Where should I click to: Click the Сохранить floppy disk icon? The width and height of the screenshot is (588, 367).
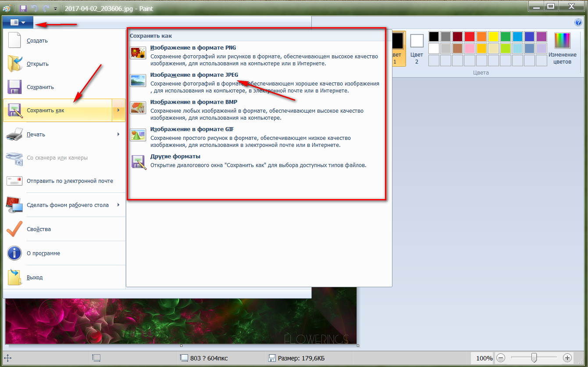(14, 87)
